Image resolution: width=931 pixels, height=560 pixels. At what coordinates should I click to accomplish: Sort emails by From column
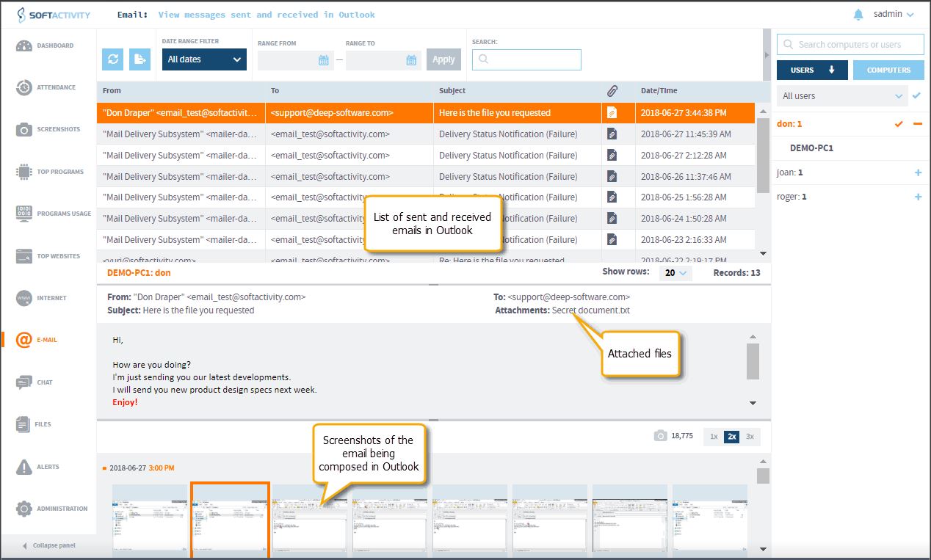click(181, 91)
